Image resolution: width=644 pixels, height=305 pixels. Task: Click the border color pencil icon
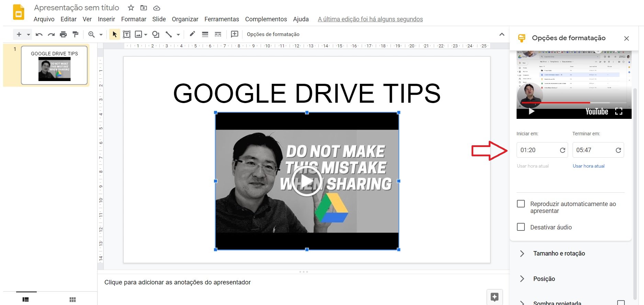point(192,34)
